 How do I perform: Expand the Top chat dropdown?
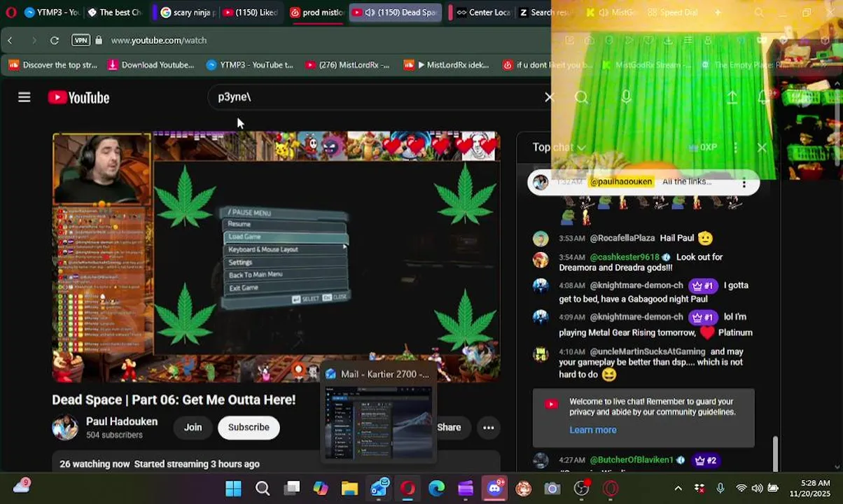coord(559,147)
